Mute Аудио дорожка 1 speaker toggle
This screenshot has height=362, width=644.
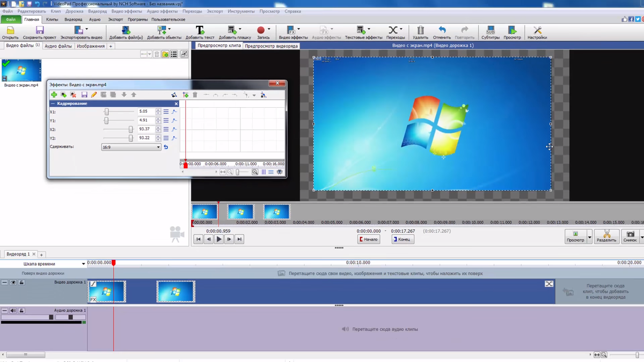[13, 311]
